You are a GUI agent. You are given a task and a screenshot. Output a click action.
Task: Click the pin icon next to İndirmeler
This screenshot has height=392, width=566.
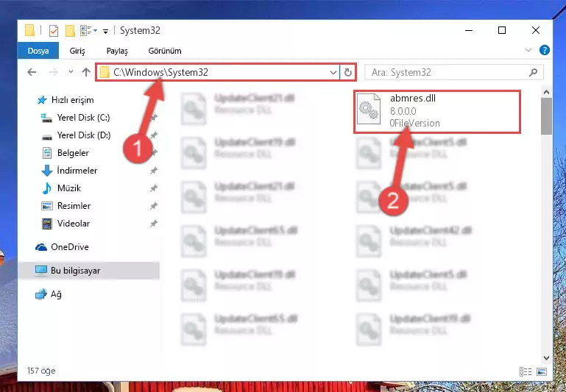pos(153,171)
